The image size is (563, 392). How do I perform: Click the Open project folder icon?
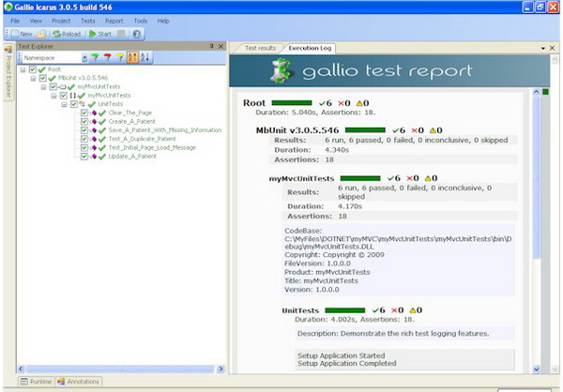click(41, 34)
